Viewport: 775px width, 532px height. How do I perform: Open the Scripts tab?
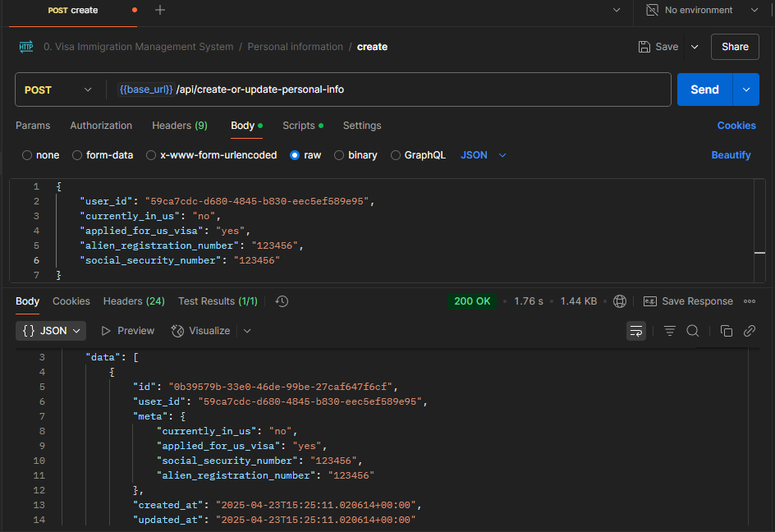click(x=302, y=126)
